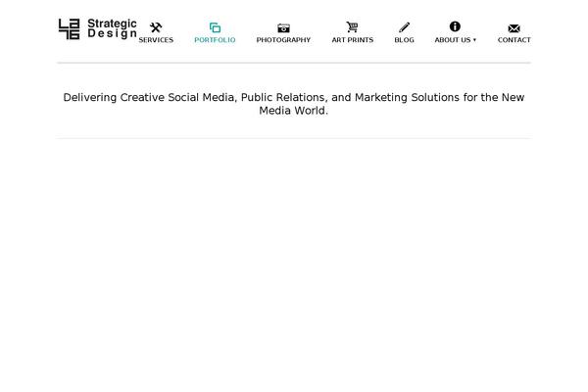
Task: Open the Art Prints page
Action: click(353, 40)
